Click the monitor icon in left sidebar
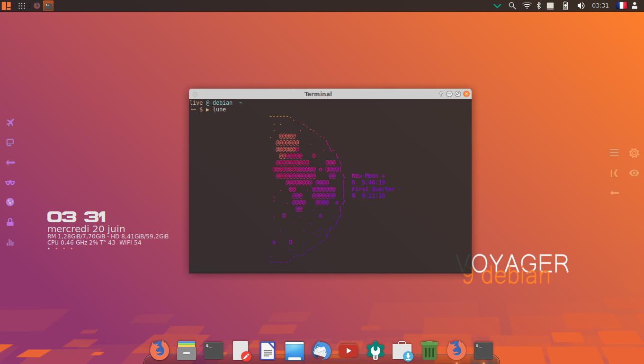 (10, 143)
